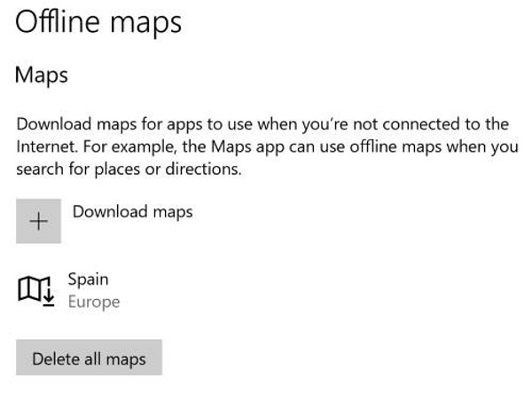
Task: Click the folded map outline beside Spain
Action: click(31, 288)
